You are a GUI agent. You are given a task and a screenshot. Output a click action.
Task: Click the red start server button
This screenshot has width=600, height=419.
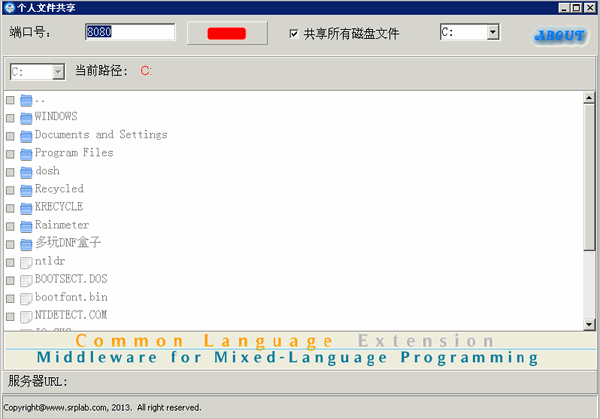227,33
